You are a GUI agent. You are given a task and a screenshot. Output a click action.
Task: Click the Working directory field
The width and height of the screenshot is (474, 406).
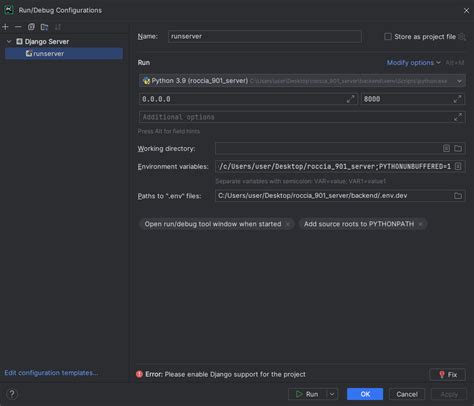(340, 148)
